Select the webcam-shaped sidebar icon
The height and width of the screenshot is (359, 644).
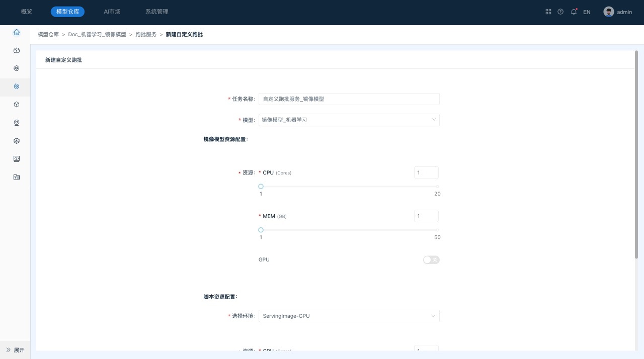click(x=17, y=123)
